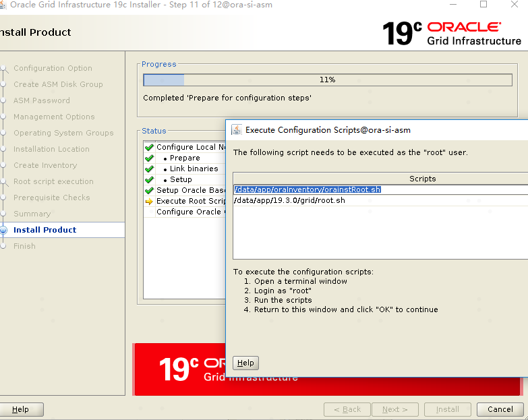Select the orainstRoot.sh script row
Screen dimensions: 528x420
pos(380,189)
